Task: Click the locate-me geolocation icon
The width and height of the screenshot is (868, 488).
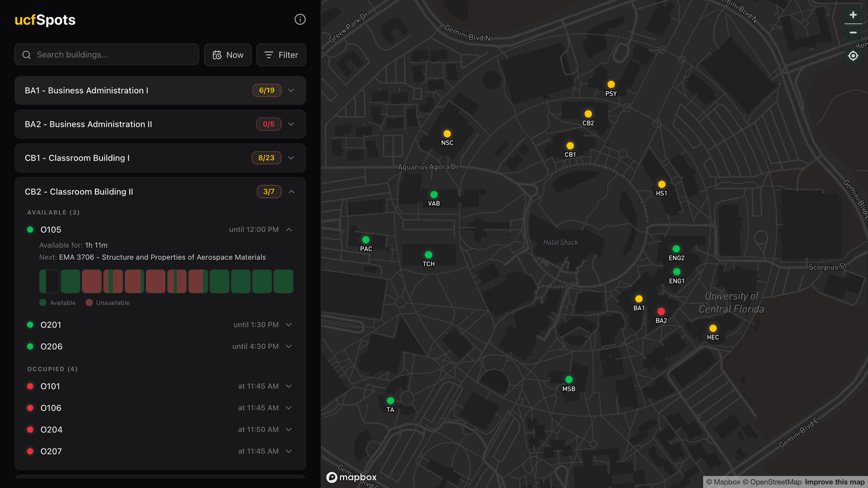Action: (853, 56)
